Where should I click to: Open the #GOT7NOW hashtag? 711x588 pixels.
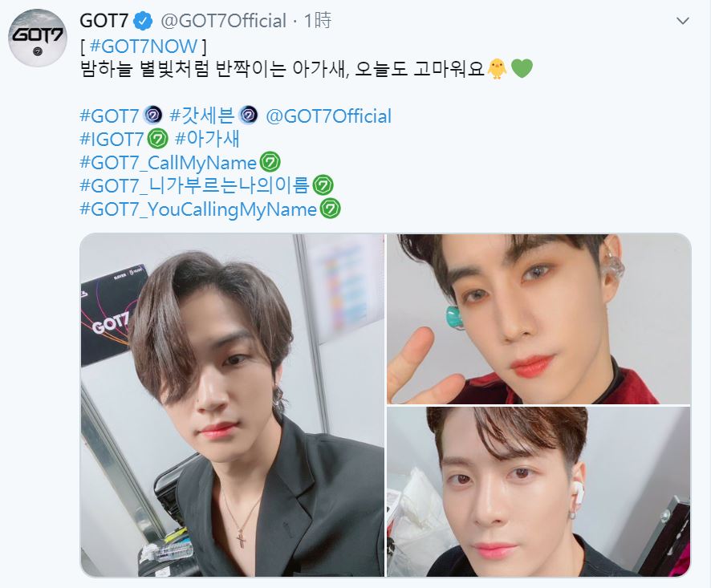tap(144, 46)
